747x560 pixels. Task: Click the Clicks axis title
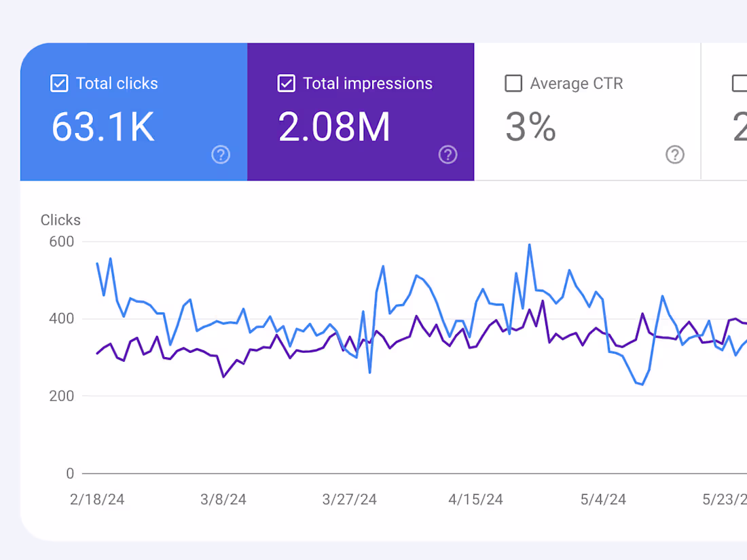point(60,220)
